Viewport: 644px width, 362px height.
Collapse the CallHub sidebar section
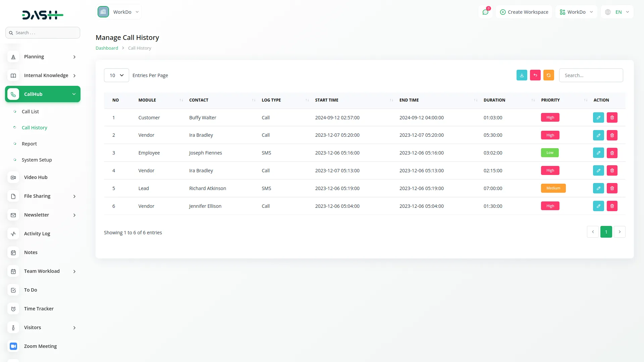tap(43, 94)
